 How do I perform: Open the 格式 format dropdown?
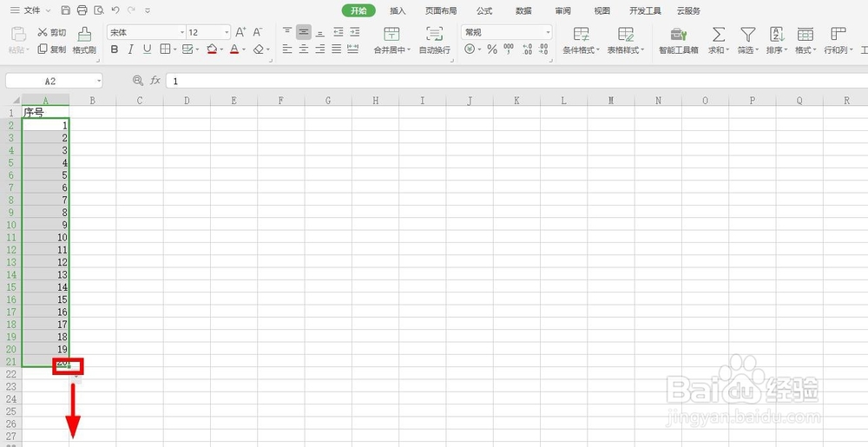(x=806, y=49)
